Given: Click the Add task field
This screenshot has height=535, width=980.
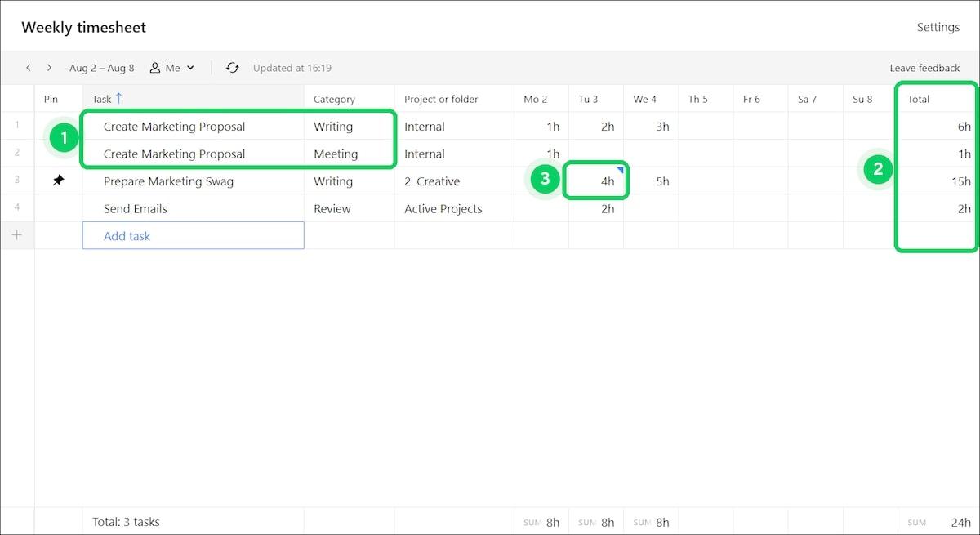Looking at the screenshot, I should point(193,236).
